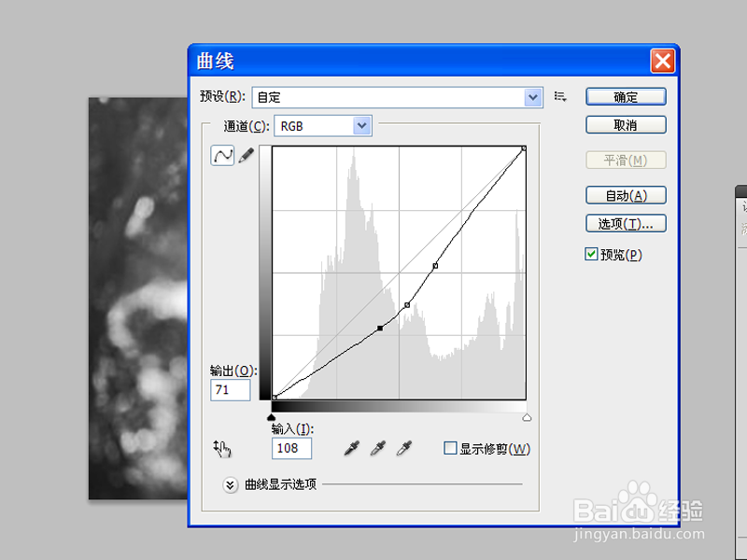This screenshot has height=560, width=747.
Task: Select the upper hollow curve control point
Action: [x=435, y=266]
